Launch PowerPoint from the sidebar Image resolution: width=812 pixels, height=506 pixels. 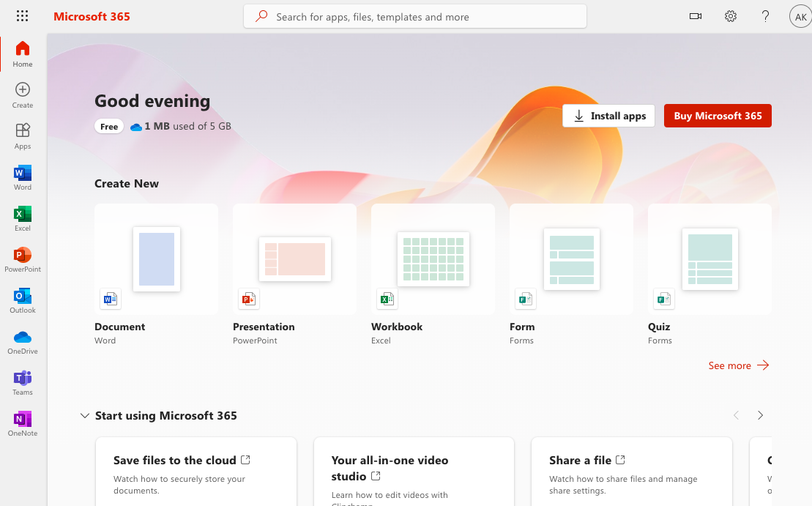coord(23,259)
